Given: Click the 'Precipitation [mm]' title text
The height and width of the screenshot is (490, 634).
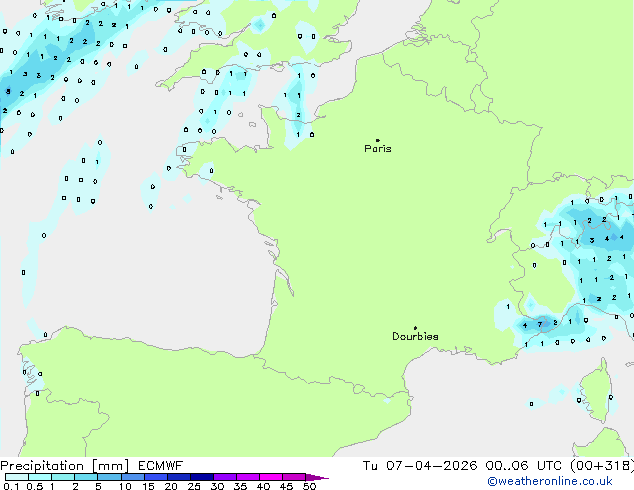Looking at the screenshot, I should [65, 466].
